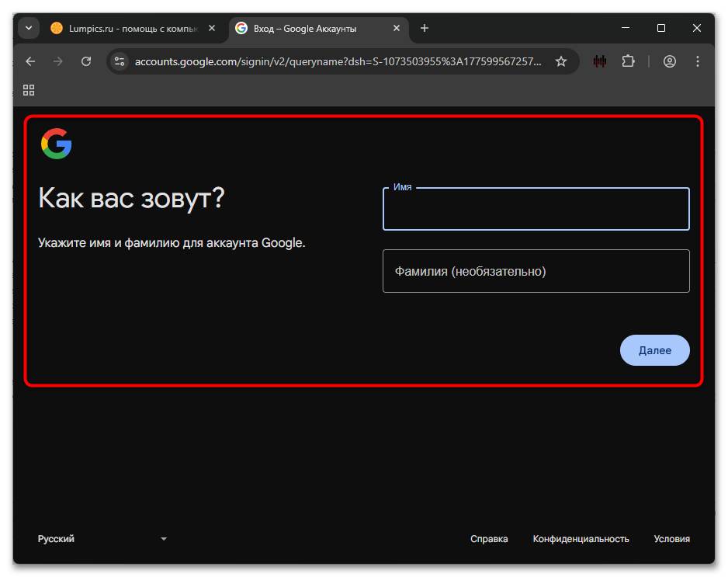The width and height of the screenshot is (728, 577).
Task: Open the apps grid in bookmarks bar
Action: (29, 90)
